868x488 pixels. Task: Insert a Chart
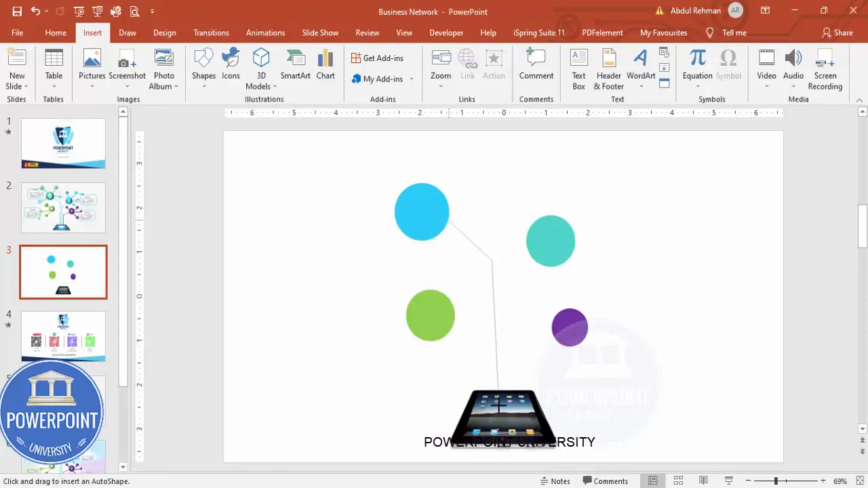325,65
